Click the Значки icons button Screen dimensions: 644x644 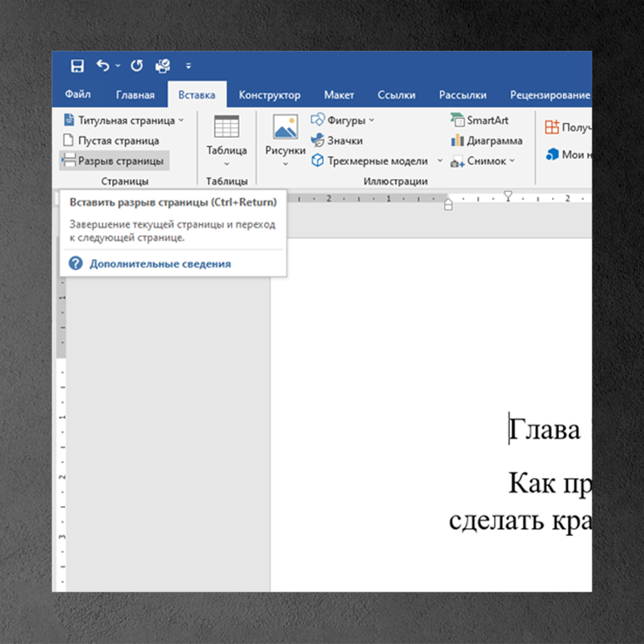click(x=337, y=140)
